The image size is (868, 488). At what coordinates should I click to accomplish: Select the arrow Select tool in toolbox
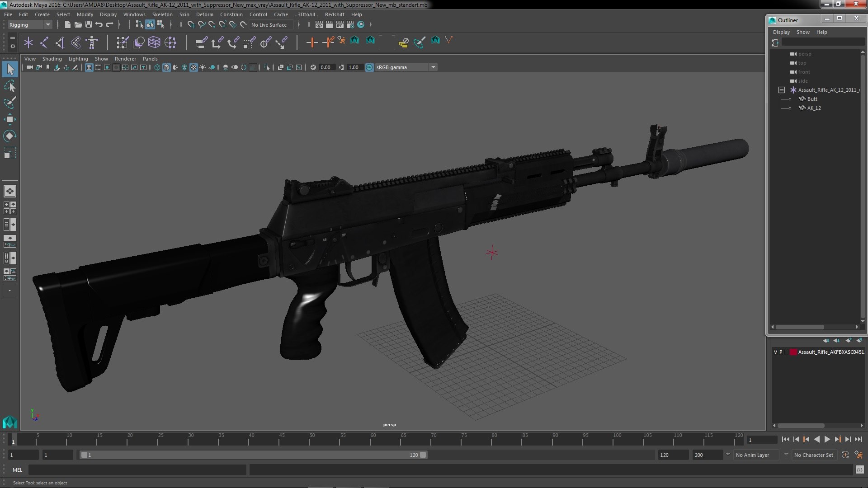(10, 69)
